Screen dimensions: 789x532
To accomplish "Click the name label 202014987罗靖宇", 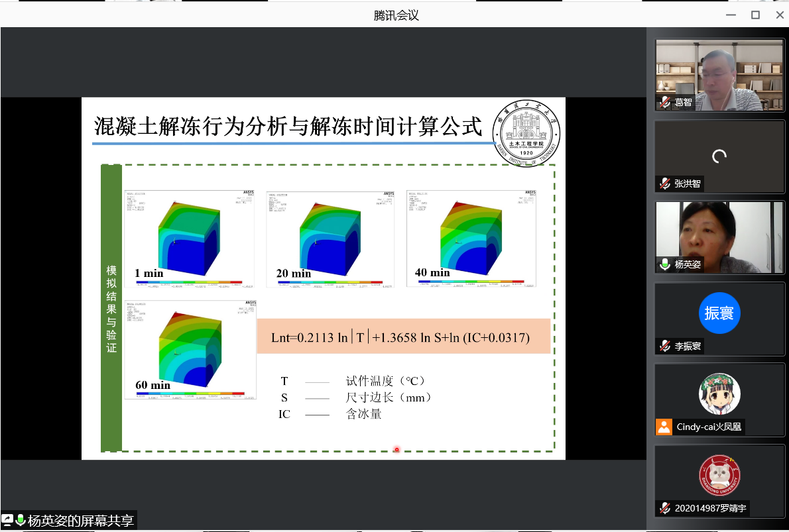I will tap(710, 508).
